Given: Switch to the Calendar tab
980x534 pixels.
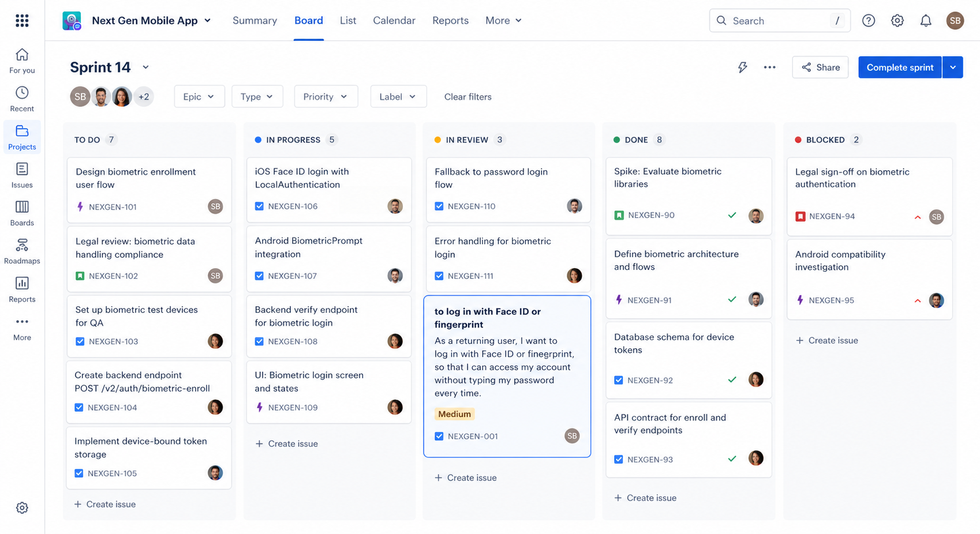Looking at the screenshot, I should coord(394,21).
